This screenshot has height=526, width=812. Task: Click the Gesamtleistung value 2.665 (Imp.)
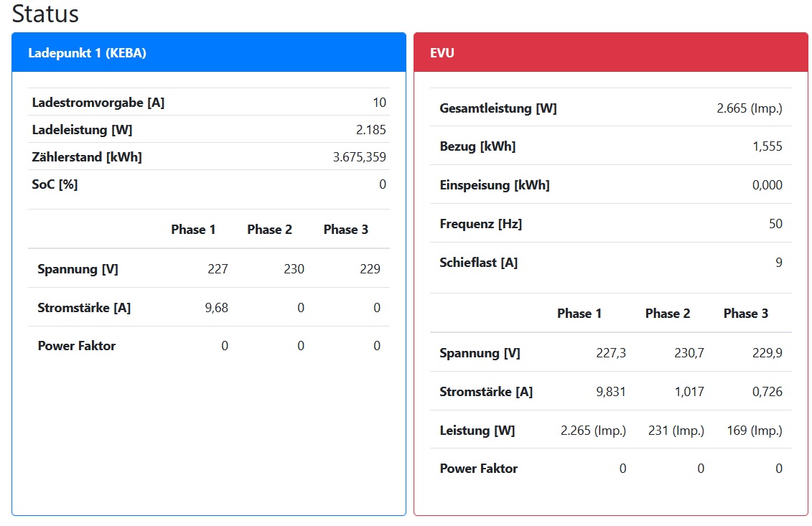coord(749,108)
